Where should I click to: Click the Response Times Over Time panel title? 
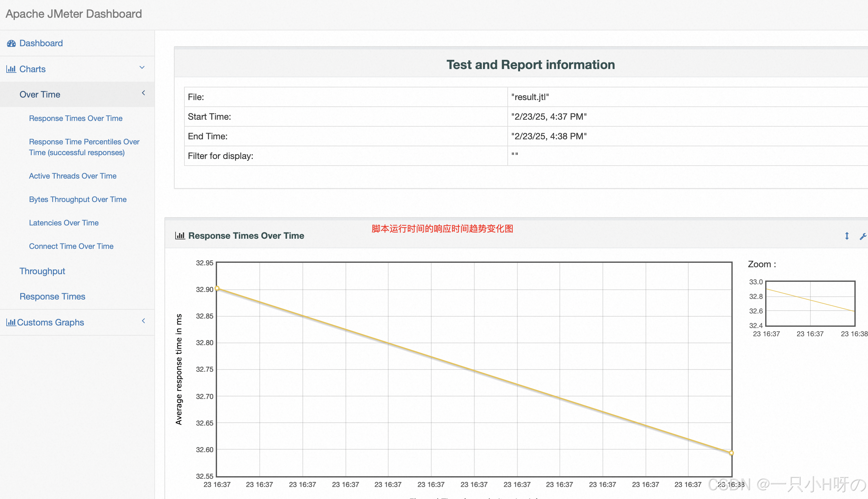(246, 236)
